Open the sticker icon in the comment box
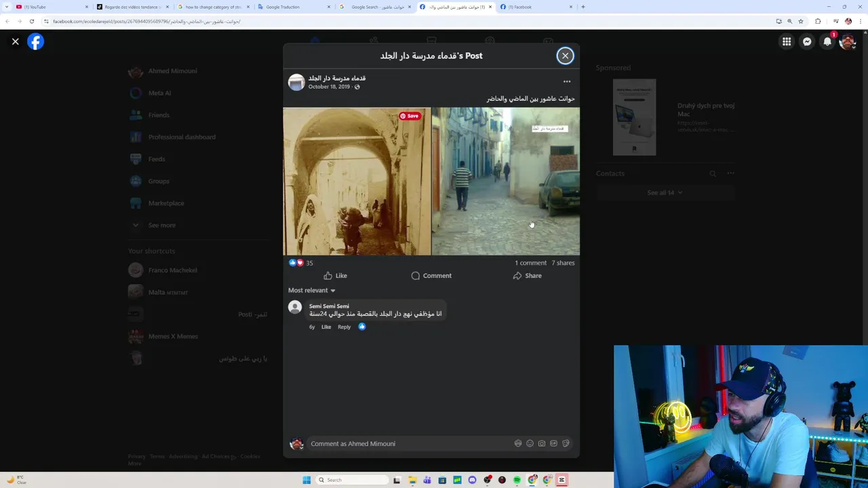Image resolution: width=868 pixels, height=488 pixels. [566, 443]
